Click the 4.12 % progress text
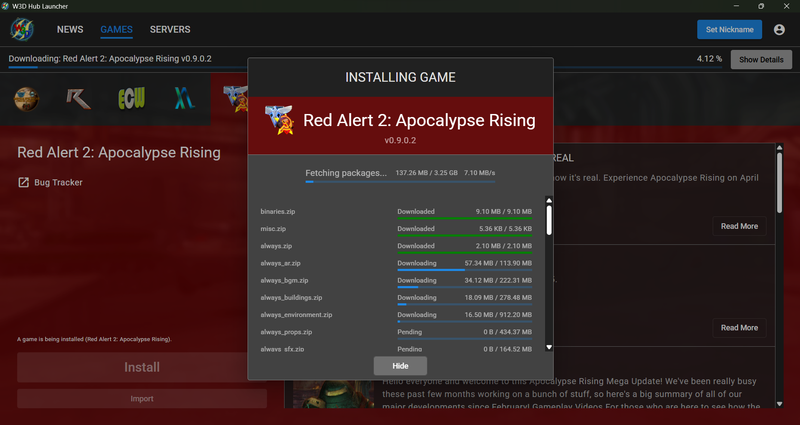Screen dimensions: 800x425 coord(709,59)
